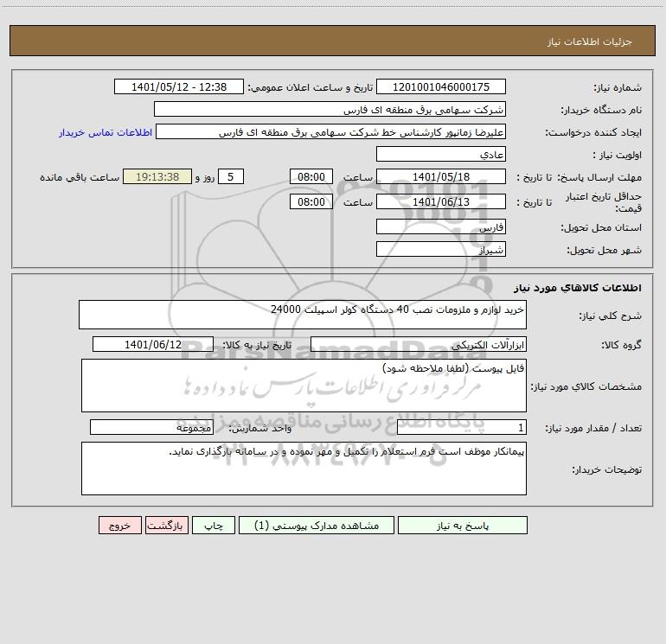This screenshot has height=644, width=666.
Task: Click goods group field ابزارآلات الکتریکی
Action: 419,344
